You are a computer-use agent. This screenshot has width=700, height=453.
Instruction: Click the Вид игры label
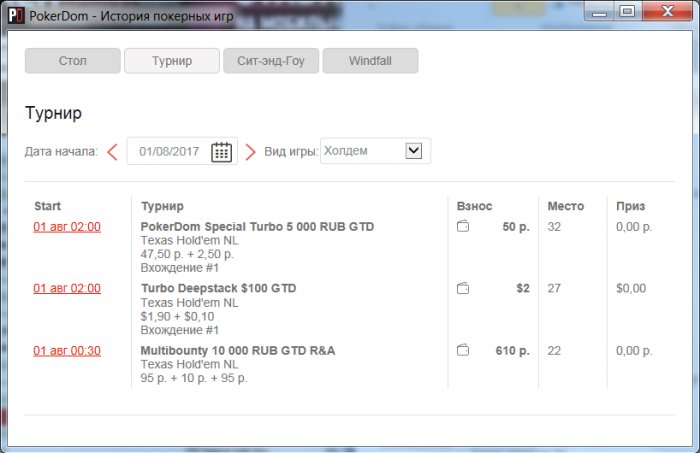click(x=291, y=152)
